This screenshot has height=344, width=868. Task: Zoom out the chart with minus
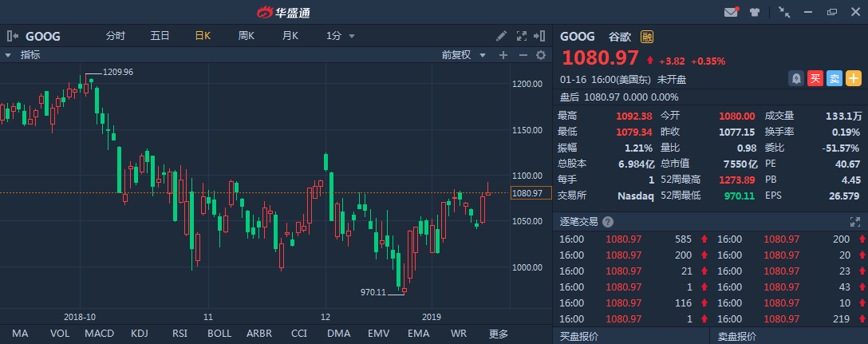[523, 55]
